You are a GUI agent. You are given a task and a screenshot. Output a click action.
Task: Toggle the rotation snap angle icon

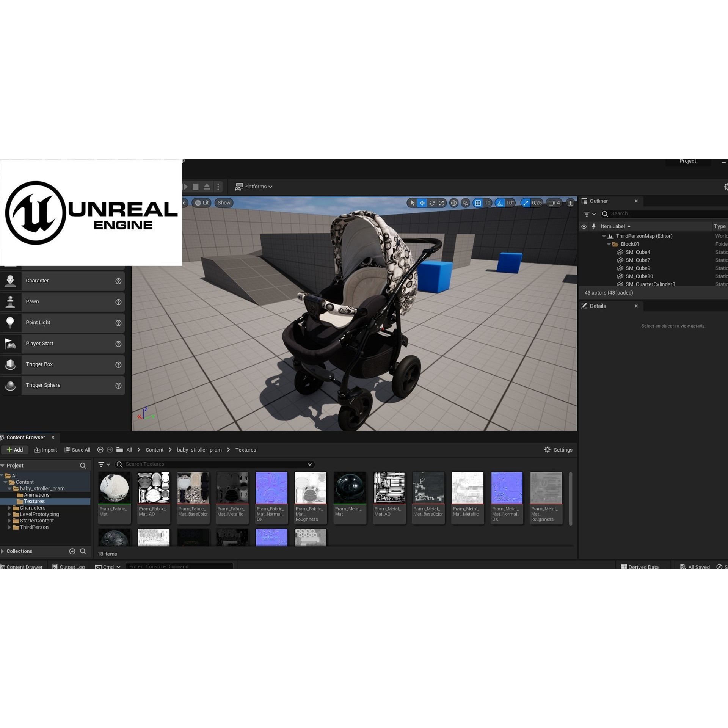[500, 203]
